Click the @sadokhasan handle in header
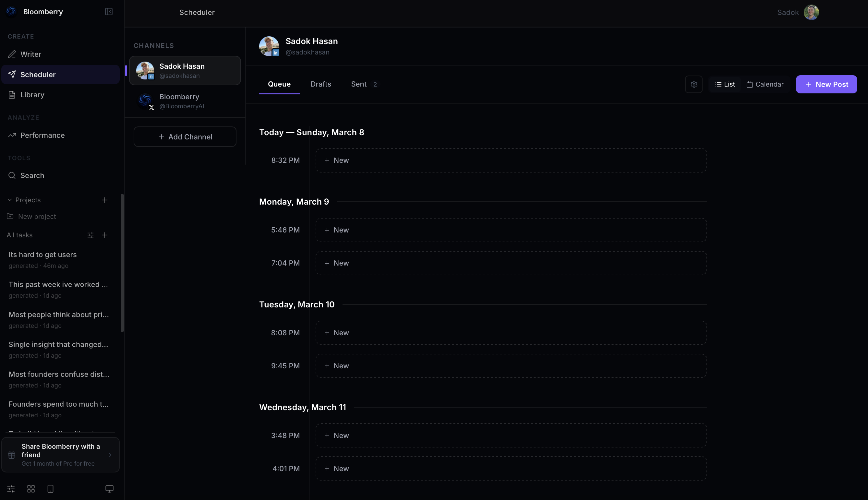 pyautogui.click(x=307, y=52)
